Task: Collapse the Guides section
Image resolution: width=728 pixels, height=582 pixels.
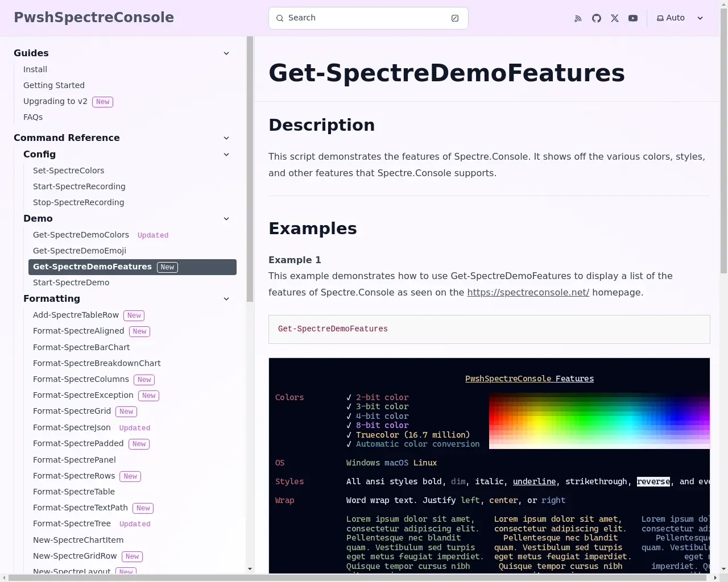Action: pos(226,53)
